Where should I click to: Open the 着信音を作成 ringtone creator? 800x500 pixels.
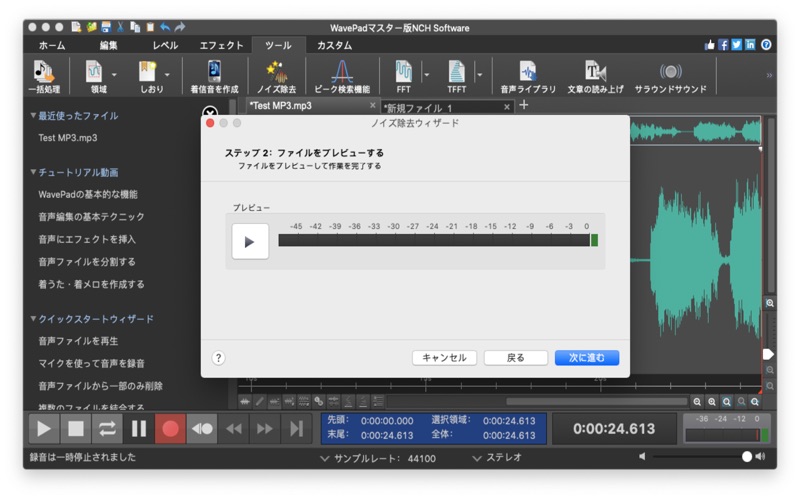pyautogui.click(x=214, y=77)
